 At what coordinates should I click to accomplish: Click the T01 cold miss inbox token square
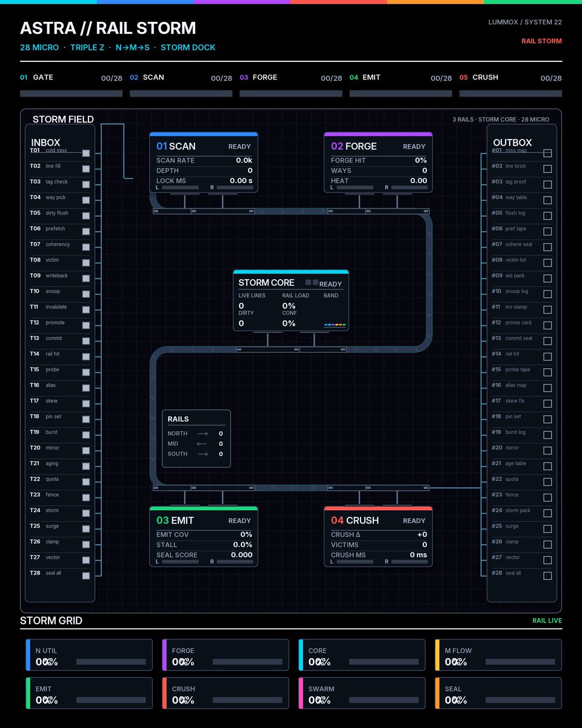86,153
